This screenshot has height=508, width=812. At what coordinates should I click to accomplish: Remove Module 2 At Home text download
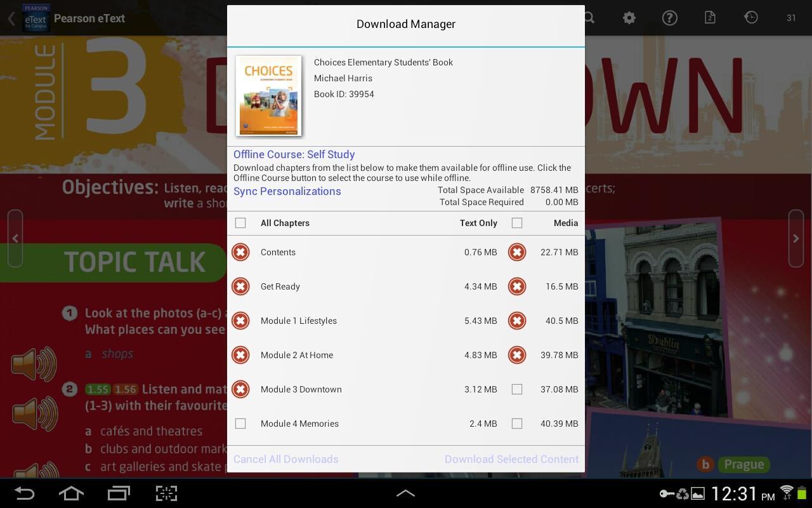[240, 355]
